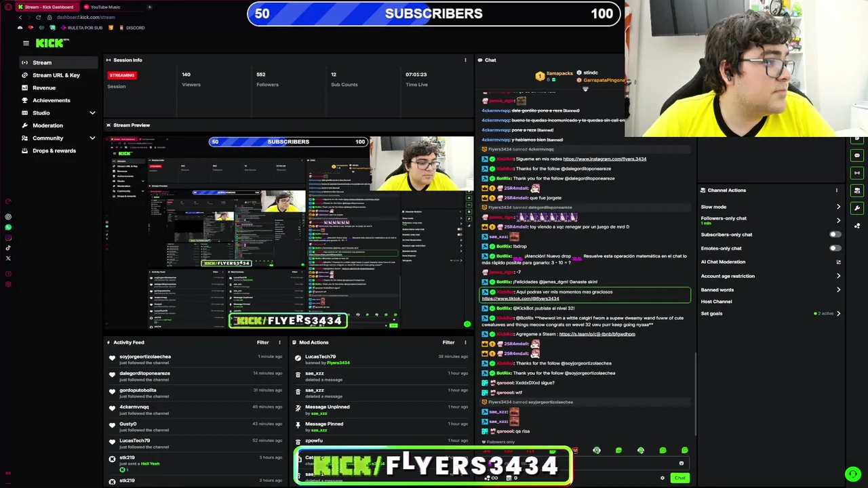The height and width of the screenshot is (488, 868).
Task: Open the Achievements section
Action: click(x=59, y=100)
